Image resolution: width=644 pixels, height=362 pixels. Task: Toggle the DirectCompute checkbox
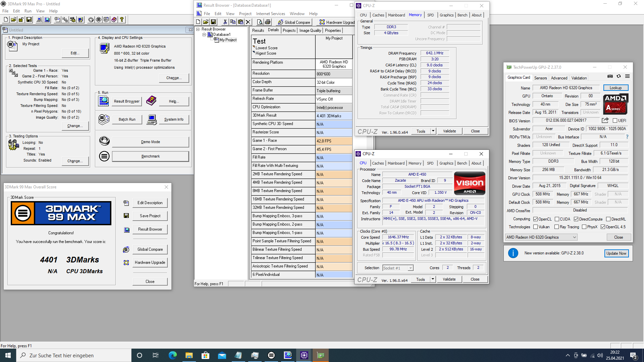(x=576, y=219)
